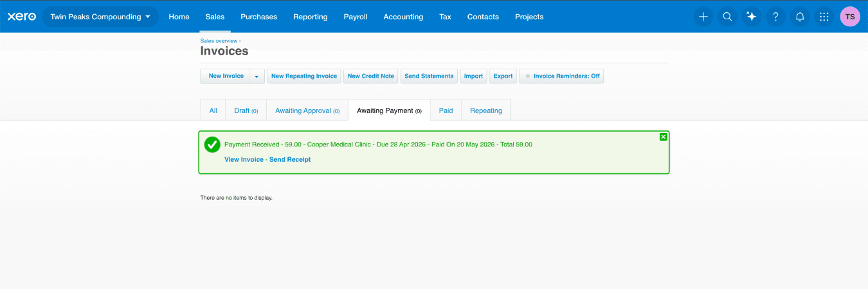Click the Export button
Viewport: 868px width, 289px height.
(503, 76)
